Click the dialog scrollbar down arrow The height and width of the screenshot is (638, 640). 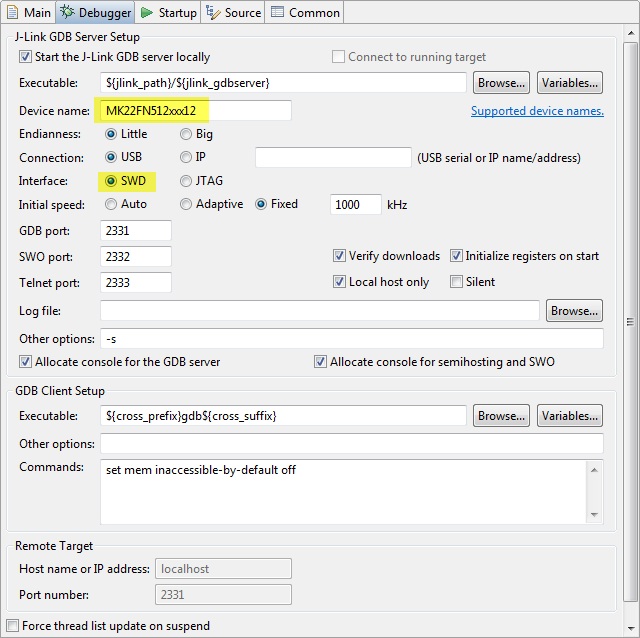pos(631,629)
